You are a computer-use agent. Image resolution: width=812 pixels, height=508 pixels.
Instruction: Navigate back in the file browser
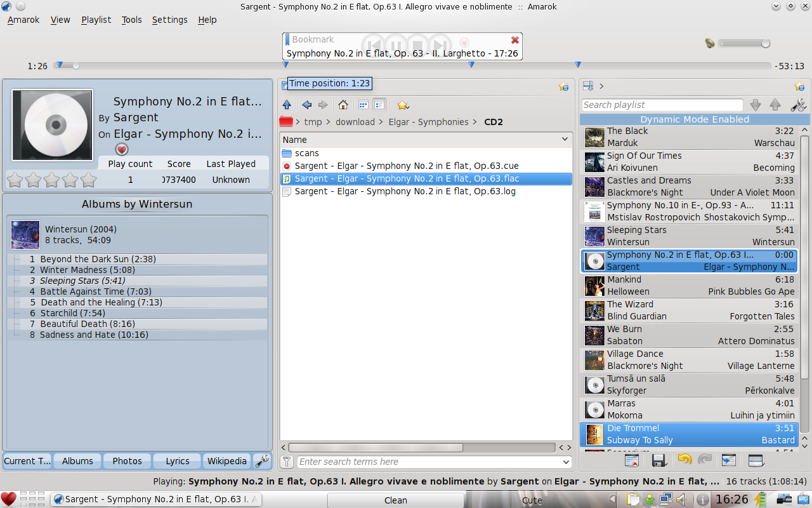[x=307, y=105]
